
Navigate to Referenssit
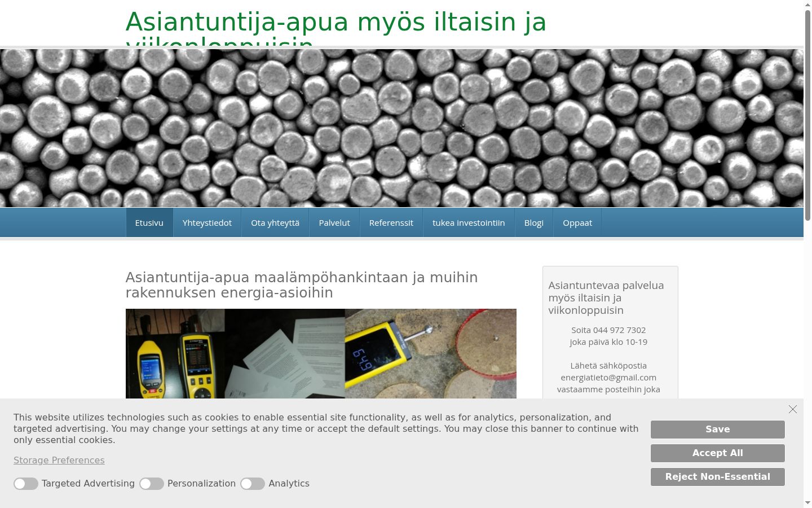(x=391, y=222)
